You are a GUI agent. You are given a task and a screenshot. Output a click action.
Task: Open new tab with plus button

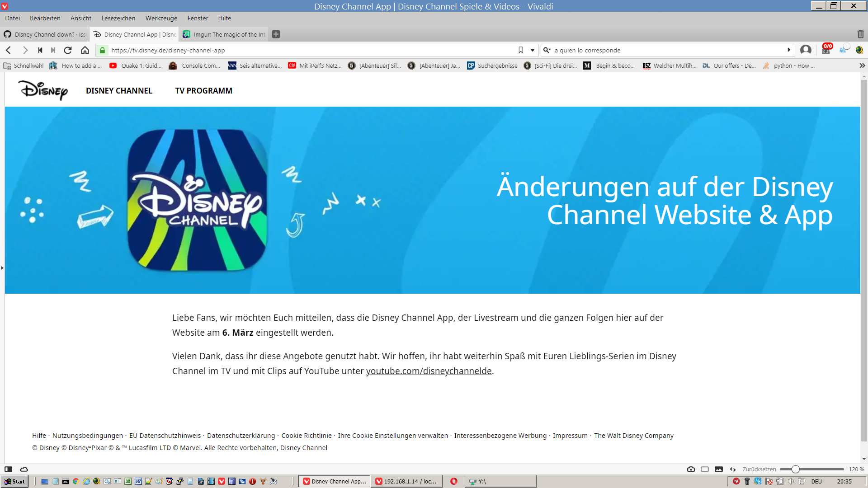click(x=276, y=34)
